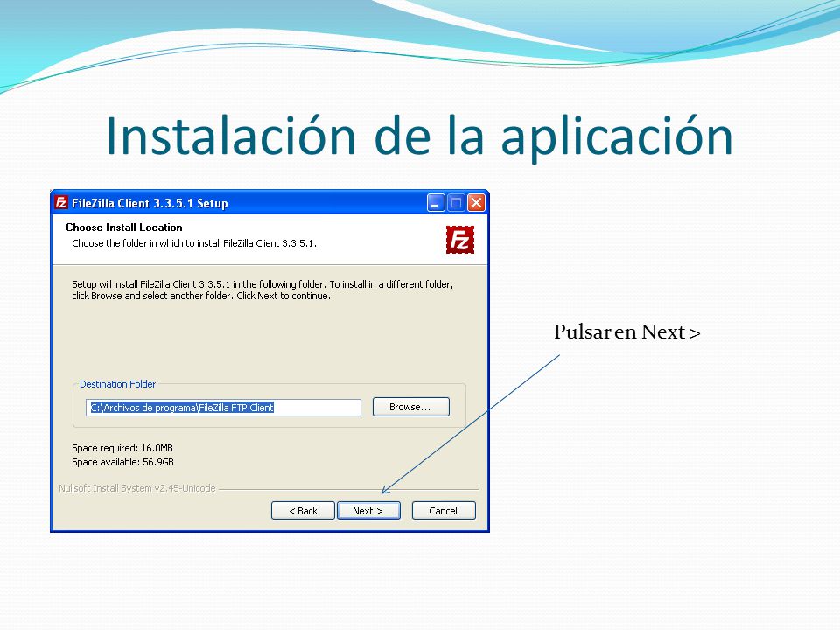Image resolution: width=840 pixels, height=630 pixels.
Task: Click "Space required: 16.0MB" text
Action: coord(122,448)
